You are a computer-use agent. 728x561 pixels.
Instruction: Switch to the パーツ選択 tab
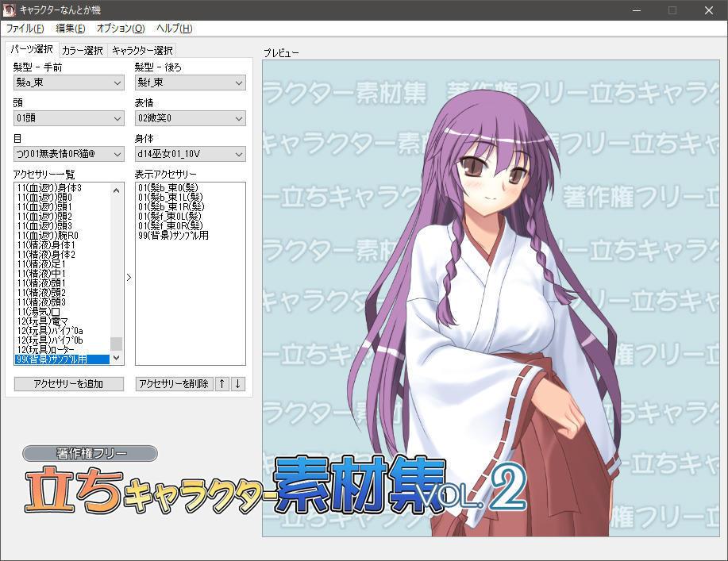point(32,49)
